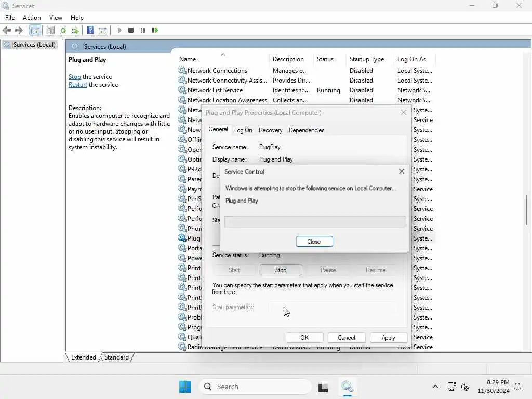Sort by the Startup Type column header
The height and width of the screenshot is (399, 532).
pyautogui.click(x=370, y=59)
